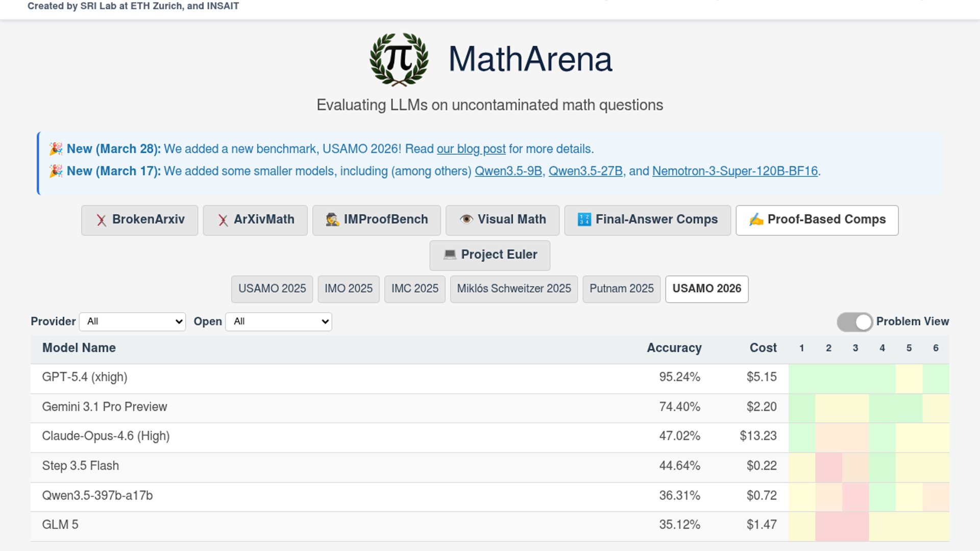
Task: Click the ArXivMath crossed-X icon
Action: click(223, 220)
